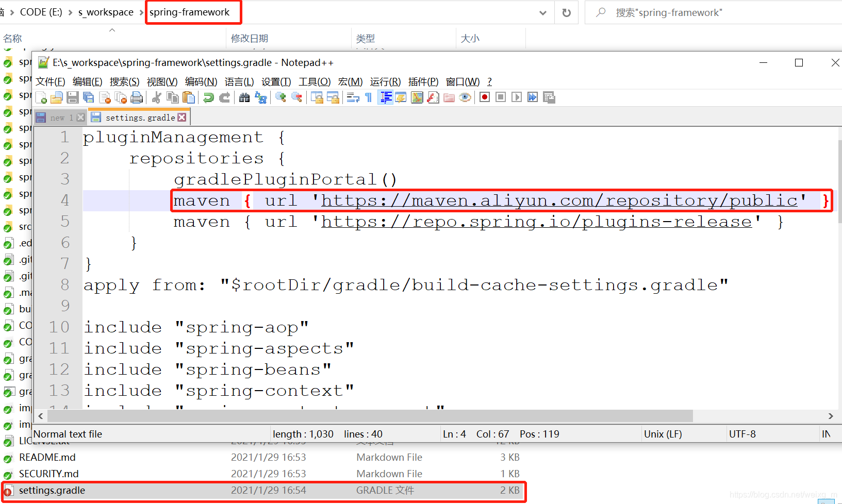Open Find with the binoculars icon
The height and width of the screenshot is (504, 842).
tap(244, 97)
